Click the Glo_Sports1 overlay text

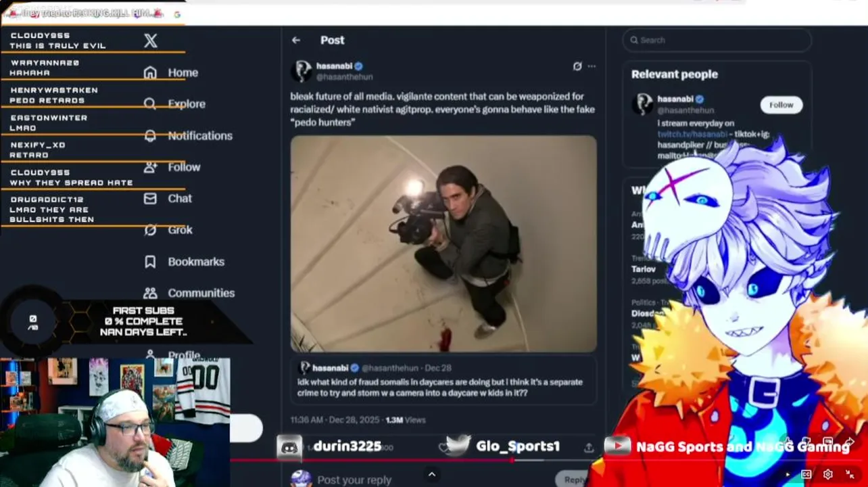point(518,446)
